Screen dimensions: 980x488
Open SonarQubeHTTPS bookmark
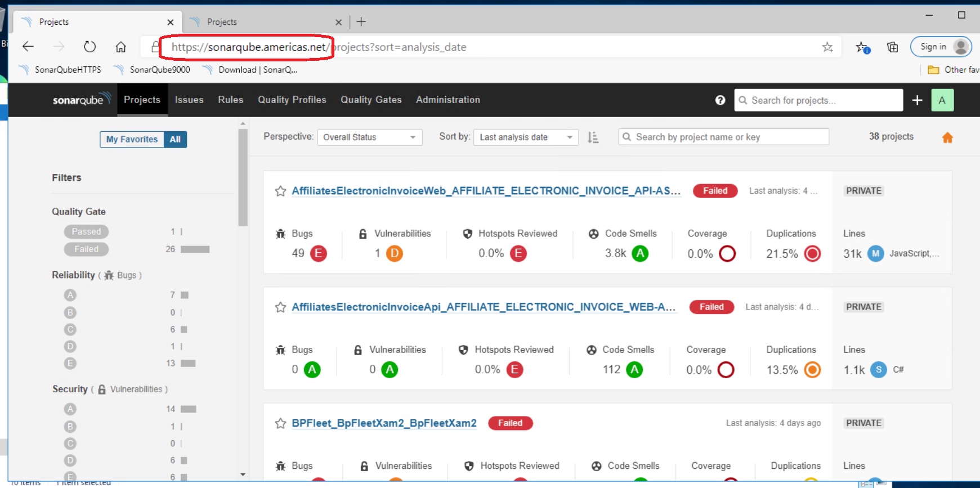60,70
